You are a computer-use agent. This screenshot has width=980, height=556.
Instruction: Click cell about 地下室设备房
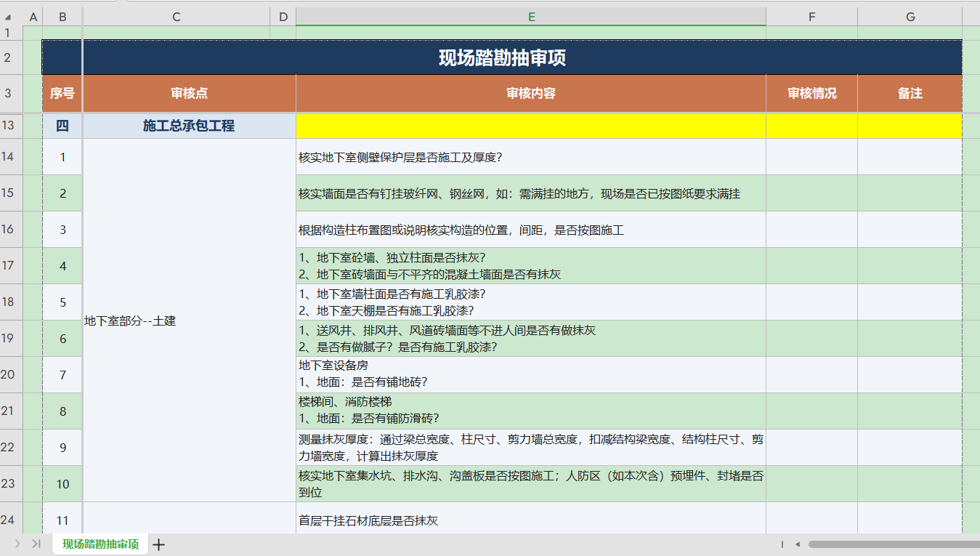coord(531,374)
